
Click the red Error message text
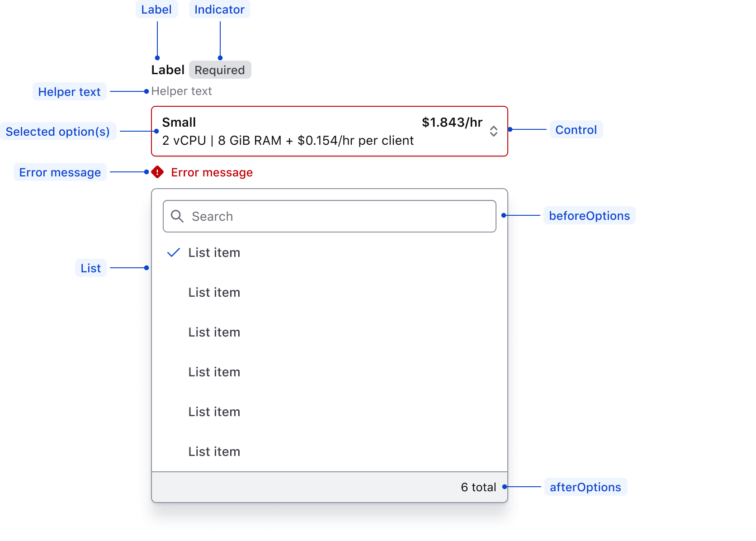click(212, 172)
